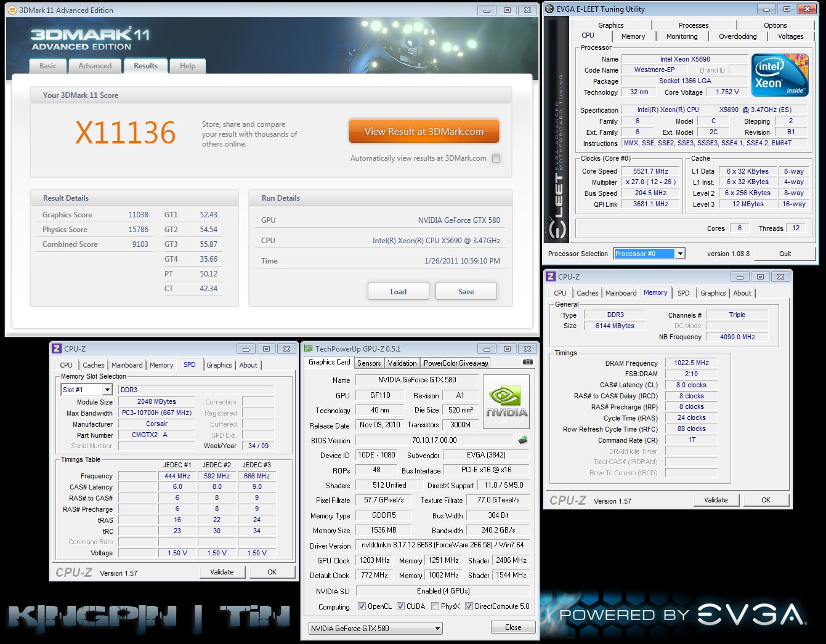Switch to Overclocking tab in E-LEET
This screenshot has width=826, height=644.
[x=737, y=36]
